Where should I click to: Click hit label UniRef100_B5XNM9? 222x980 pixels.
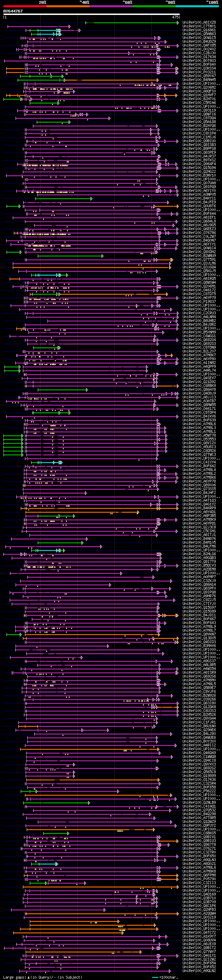point(199,332)
